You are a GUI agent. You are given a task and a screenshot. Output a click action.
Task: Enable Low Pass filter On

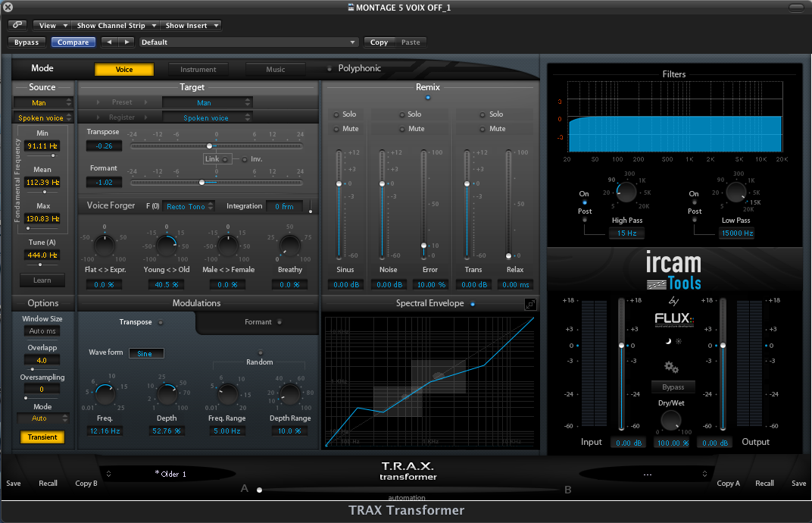(x=695, y=202)
